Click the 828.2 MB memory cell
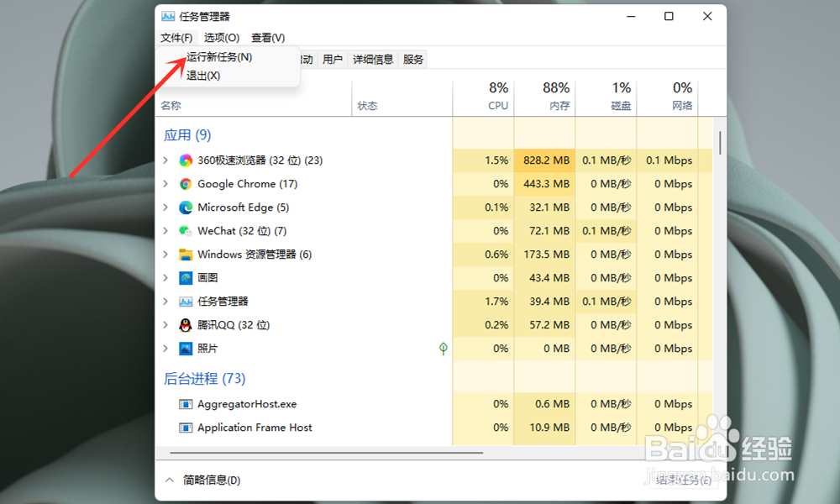This screenshot has height=504, width=840. 545,160
